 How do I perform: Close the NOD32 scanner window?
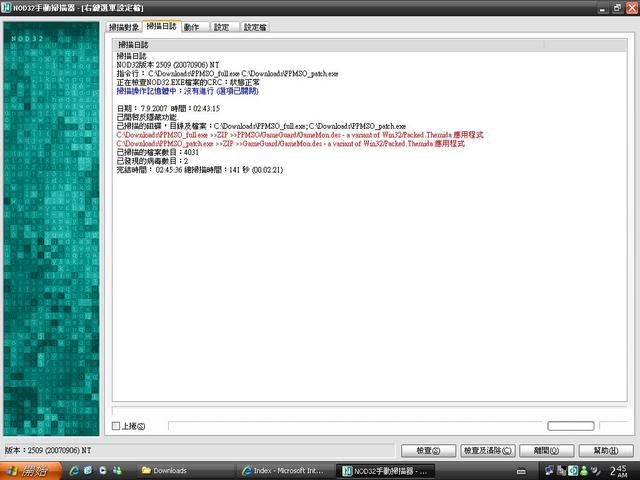[x=630, y=8]
